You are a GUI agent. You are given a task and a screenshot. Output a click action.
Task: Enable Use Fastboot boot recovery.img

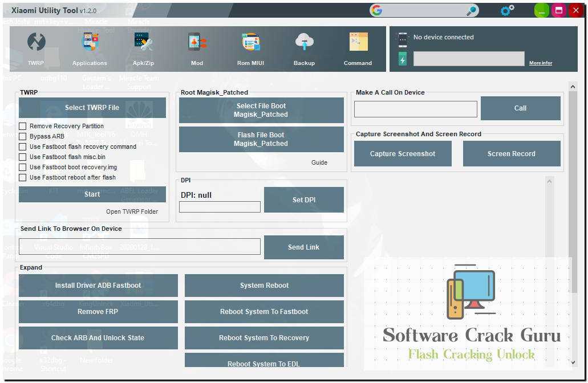(22, 167)
